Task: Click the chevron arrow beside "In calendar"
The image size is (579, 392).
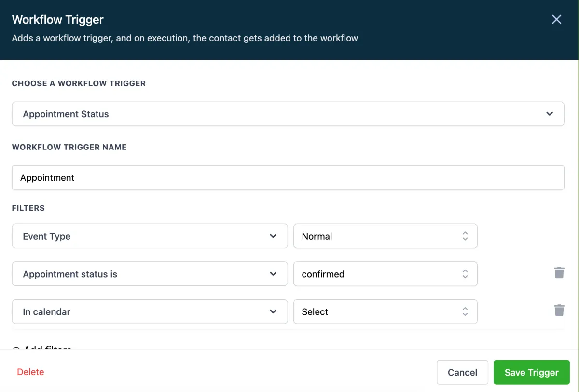Action: click(x=273, y=311)
